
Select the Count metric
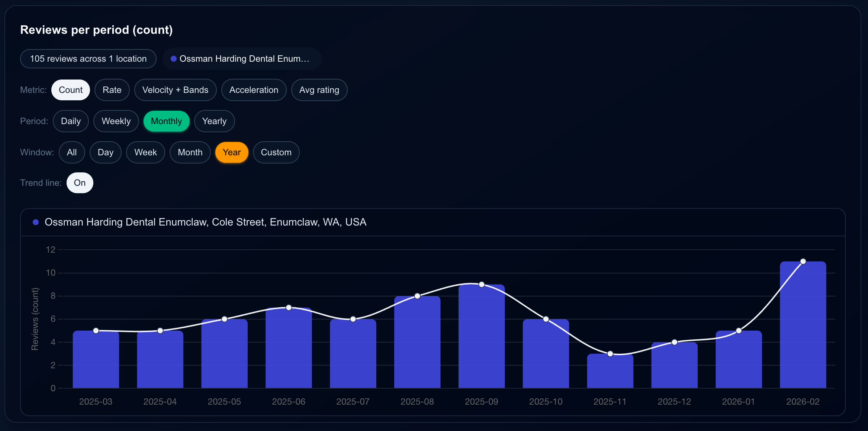pyautogui.click(x=71, y=90)
